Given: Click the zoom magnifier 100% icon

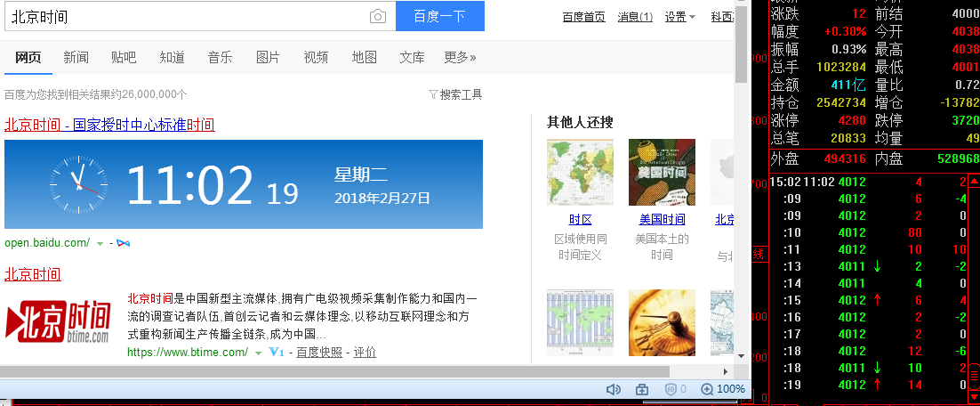Looking at the screenshot, I should point(707,389).
